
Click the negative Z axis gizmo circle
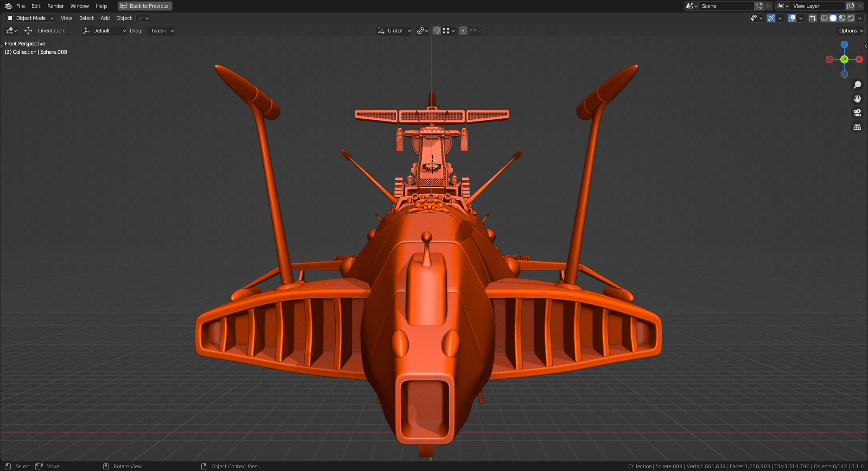(844, 74)
